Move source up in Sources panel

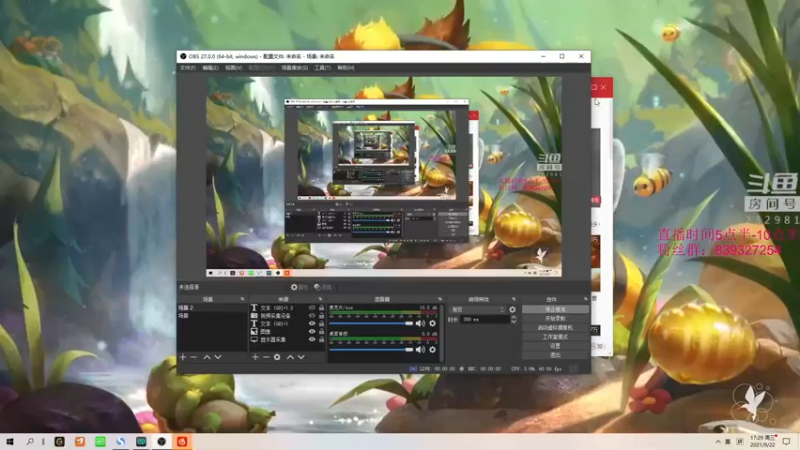pyautogui.click(x=290, y=357)
